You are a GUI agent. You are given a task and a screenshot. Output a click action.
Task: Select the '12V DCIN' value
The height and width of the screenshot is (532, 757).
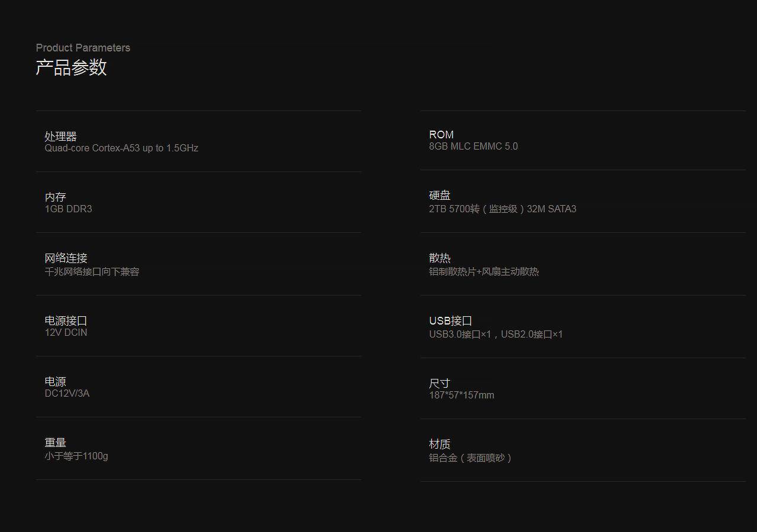click(66, 333)
